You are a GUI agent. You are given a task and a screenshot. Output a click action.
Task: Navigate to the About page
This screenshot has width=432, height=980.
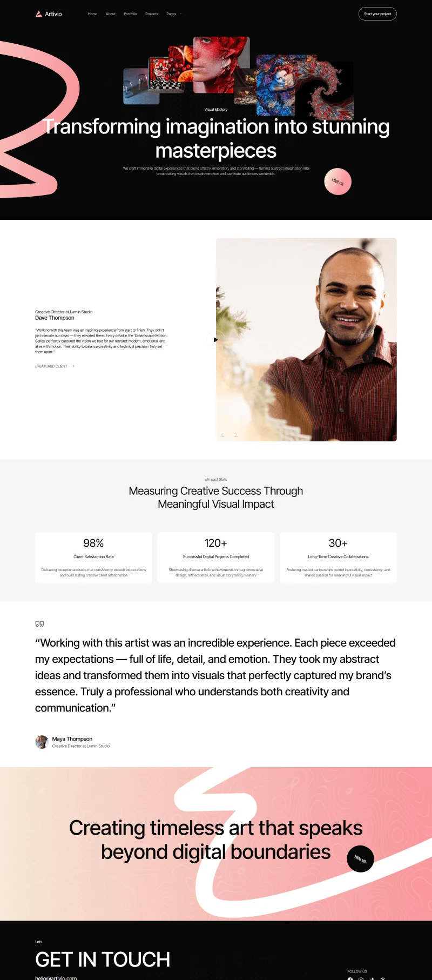point(111,14)
